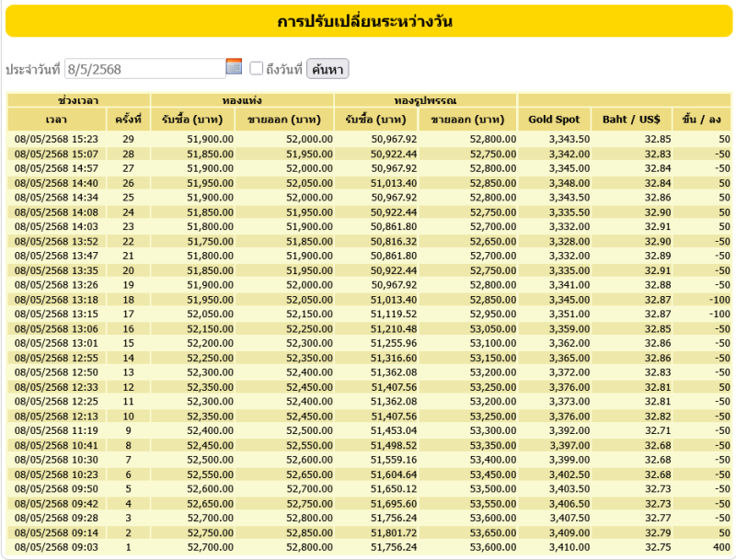Screen dimensions: 736x560
Task: Tick the ถึงวันที่ checkbox
Action: coord(257,68)
